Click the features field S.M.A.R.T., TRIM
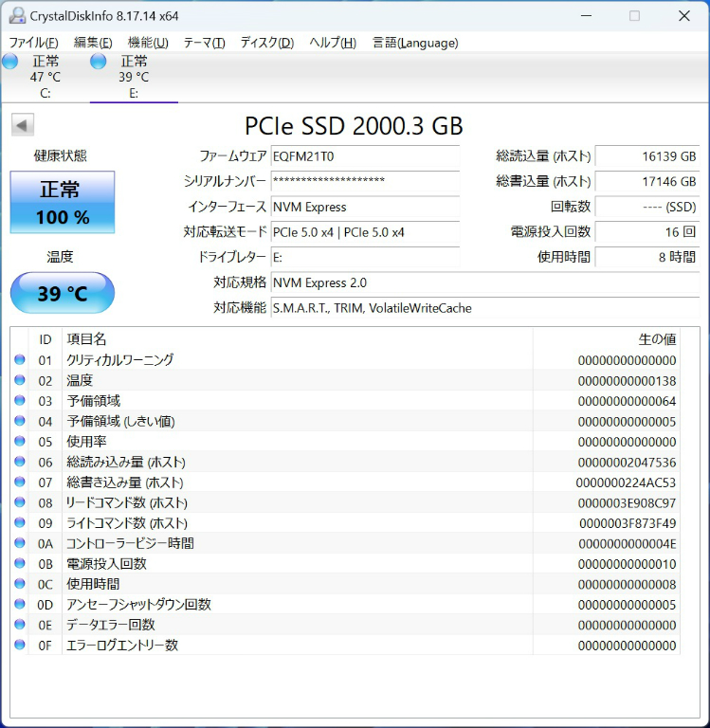Screen dimensions: 710x728 coord(485,308)
